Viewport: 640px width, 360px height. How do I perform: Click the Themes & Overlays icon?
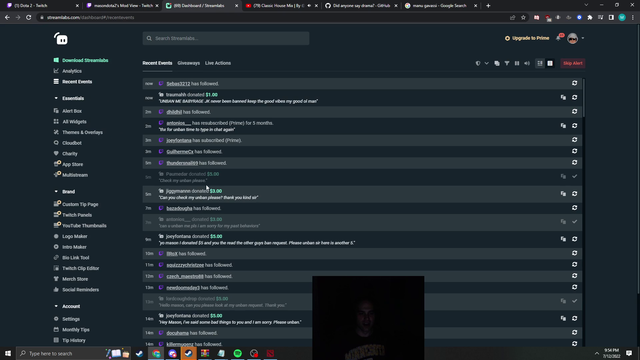tap(56, 132)
